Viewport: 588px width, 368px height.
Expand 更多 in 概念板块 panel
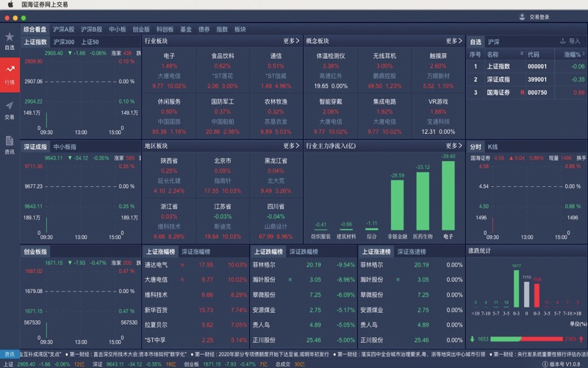tap(454, 41)
